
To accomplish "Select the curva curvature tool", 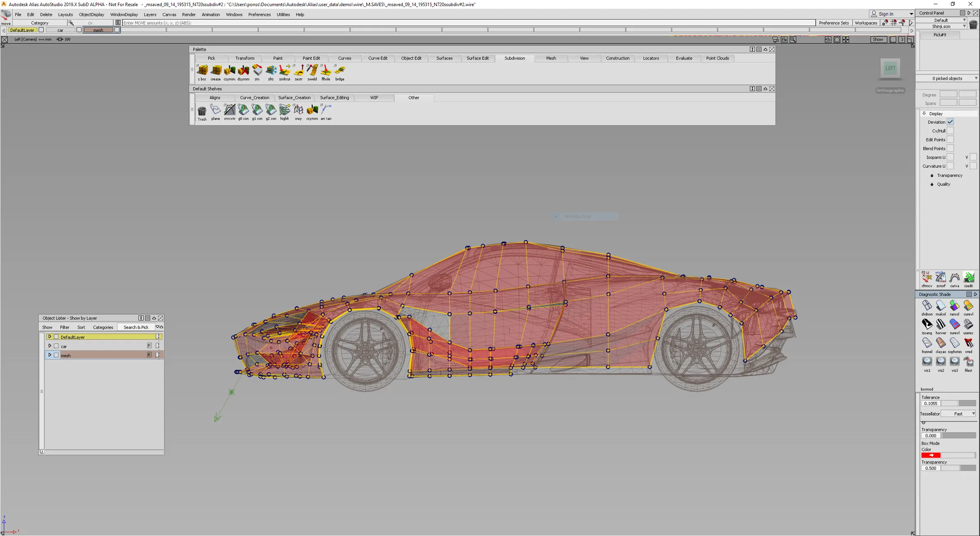I will click(x=955, y=279).
